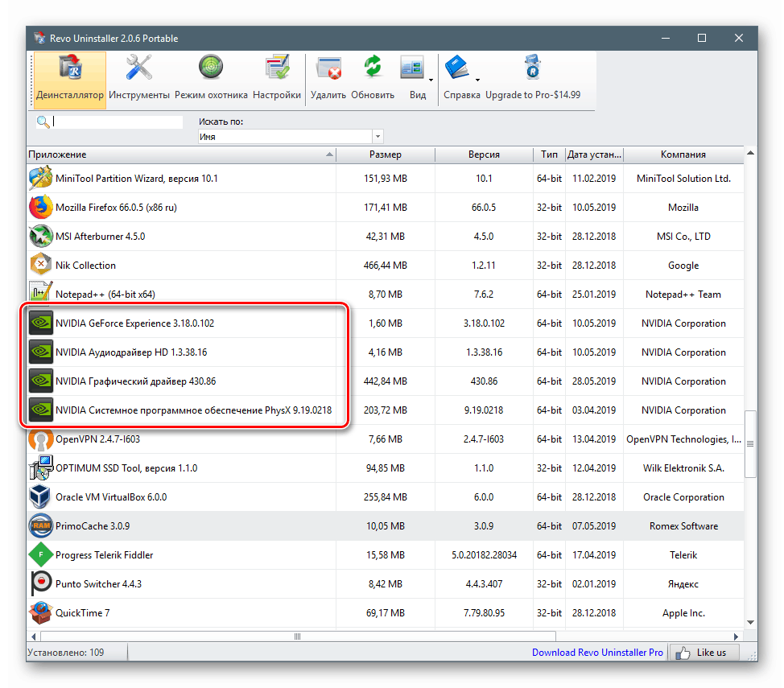Screen dimensions: 784x688
Task: Click company cell 'Apple Inc.'
Action: pos(683,613)
